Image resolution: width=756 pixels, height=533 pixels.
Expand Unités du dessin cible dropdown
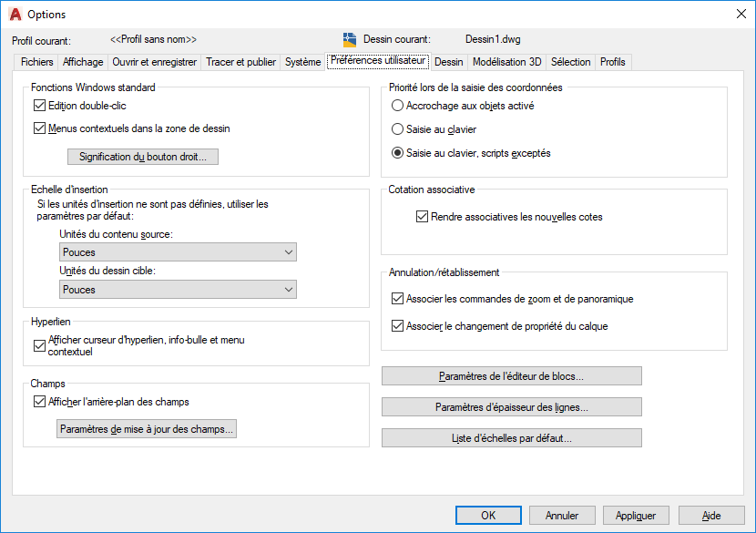tap(179, 290)
